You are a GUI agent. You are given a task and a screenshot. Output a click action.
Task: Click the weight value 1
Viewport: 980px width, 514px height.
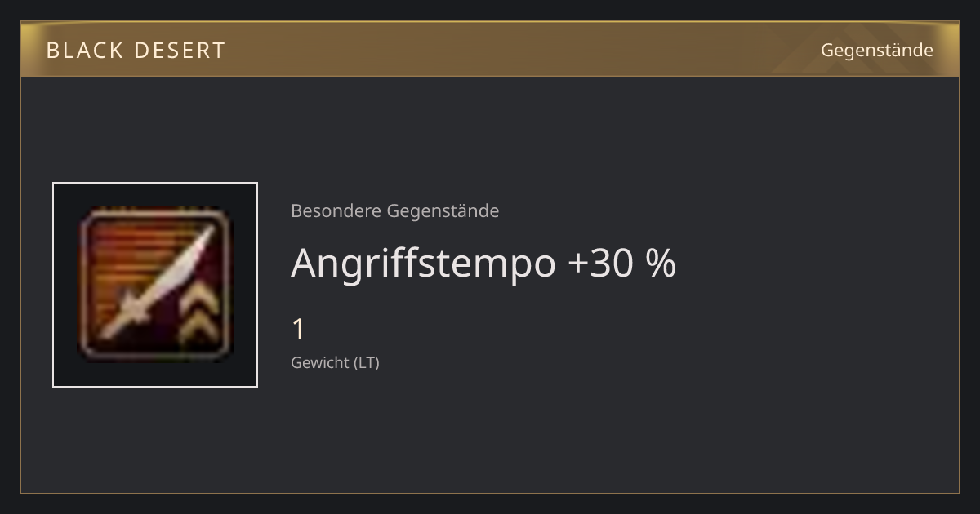298,330
